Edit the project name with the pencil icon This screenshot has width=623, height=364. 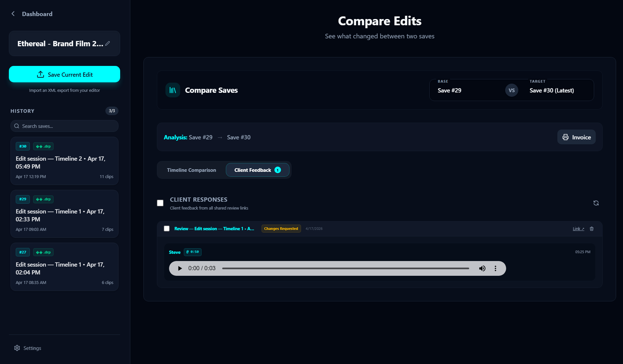coord(108,43)
